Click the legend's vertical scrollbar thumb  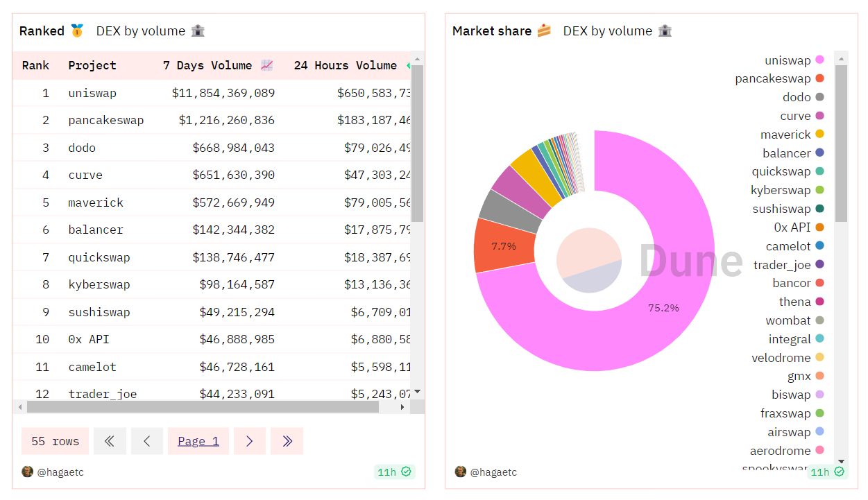tap(841, 144)
